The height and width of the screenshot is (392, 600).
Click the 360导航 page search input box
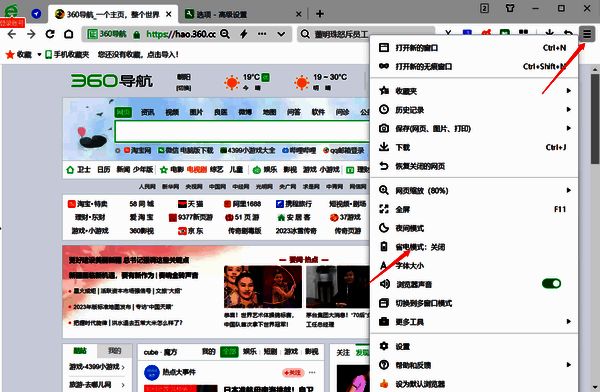pos(242,131)
